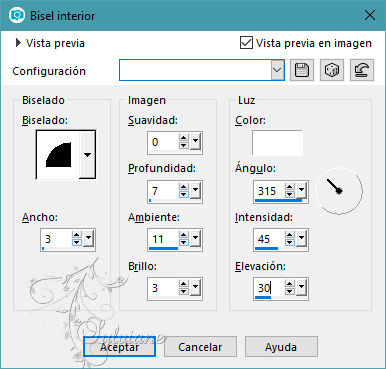Click the Ayuda button
This screenshot has width=386, height=369.
tap(281, 347)
